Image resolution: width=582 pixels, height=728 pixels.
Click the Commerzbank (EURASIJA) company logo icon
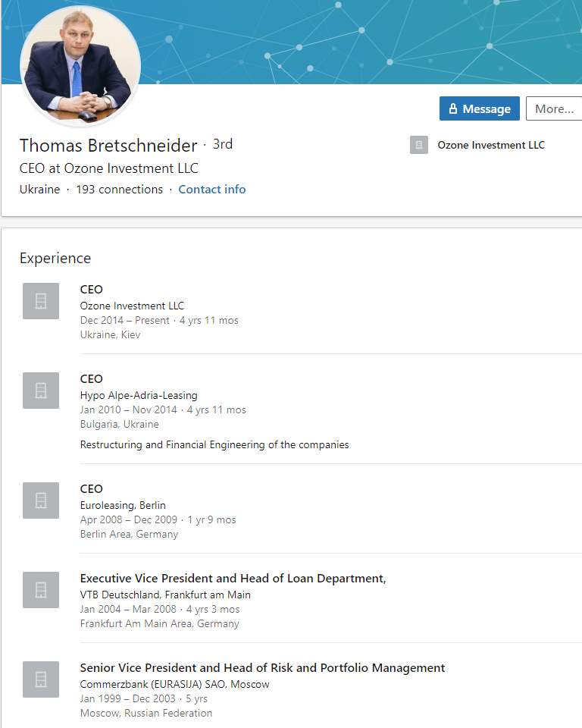(41, 679)
